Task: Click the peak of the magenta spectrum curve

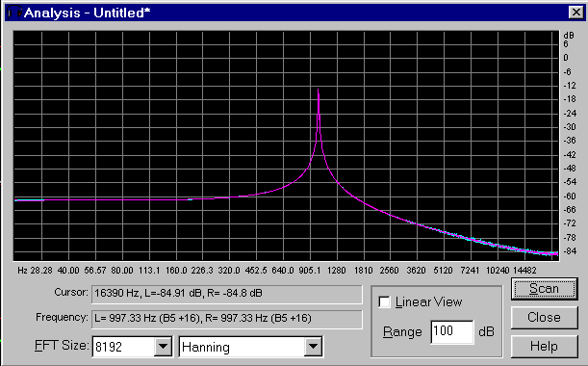Action: click(x=319, y=91)
